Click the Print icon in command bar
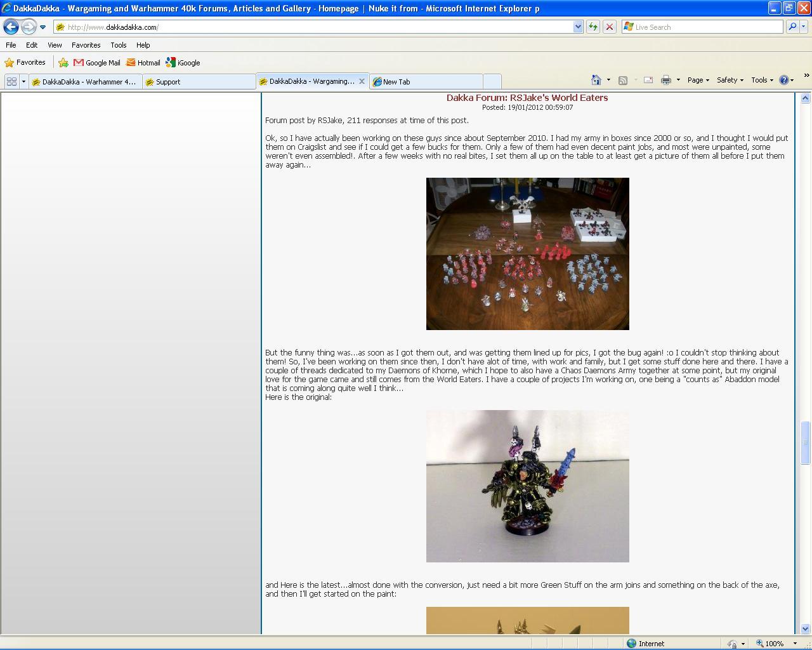Screen dimensions: 812x650 point(665,80)
